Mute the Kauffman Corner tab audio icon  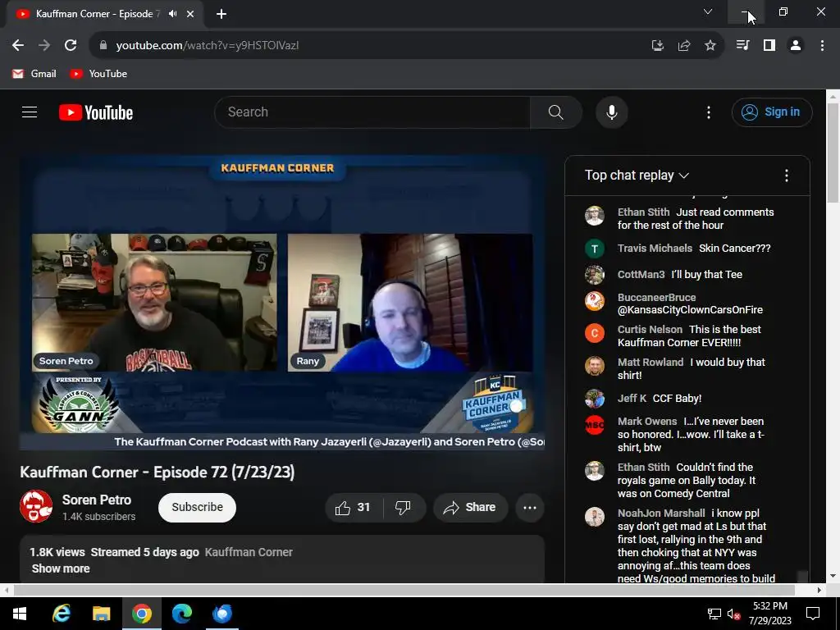pyautogui.click(x=172, y=14)
